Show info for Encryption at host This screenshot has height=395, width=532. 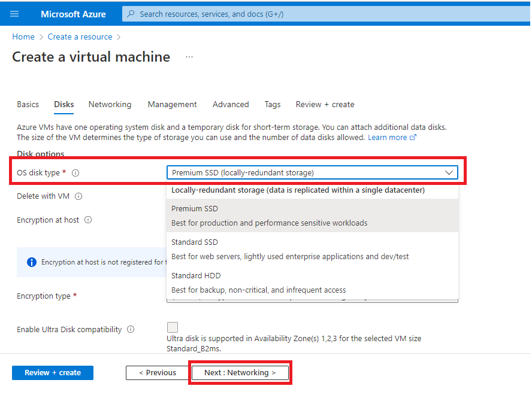[x=88, y=220]
